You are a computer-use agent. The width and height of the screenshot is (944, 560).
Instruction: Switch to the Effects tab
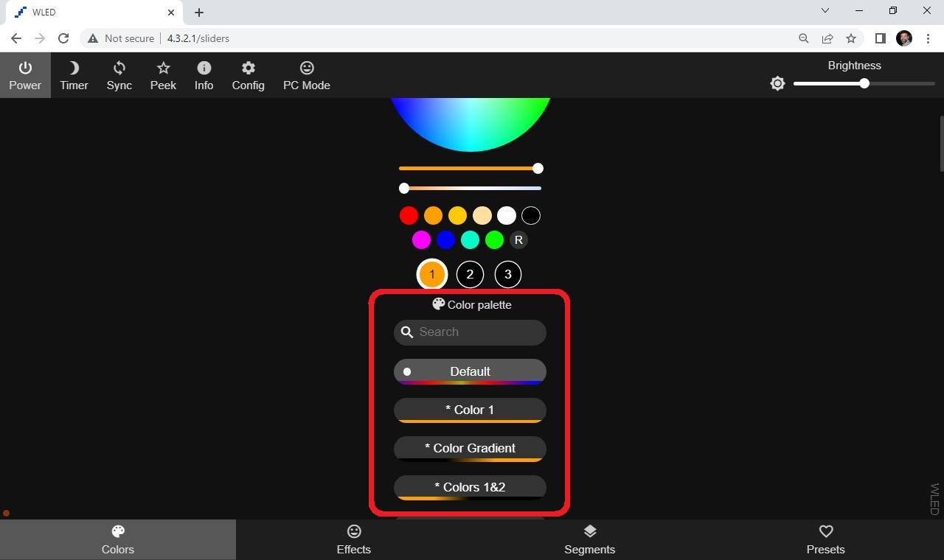click(x=353, y=539)
